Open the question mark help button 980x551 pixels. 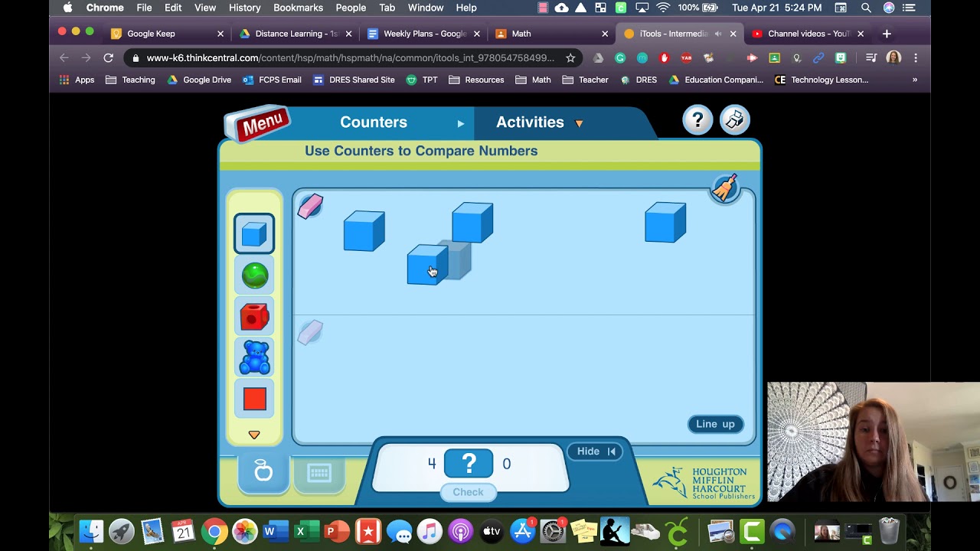pyautogui.click(x=697, y=120)
